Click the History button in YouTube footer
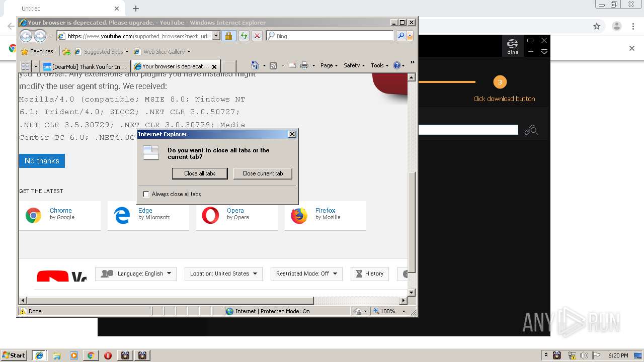The image size is (644, 362). [370, 274]
